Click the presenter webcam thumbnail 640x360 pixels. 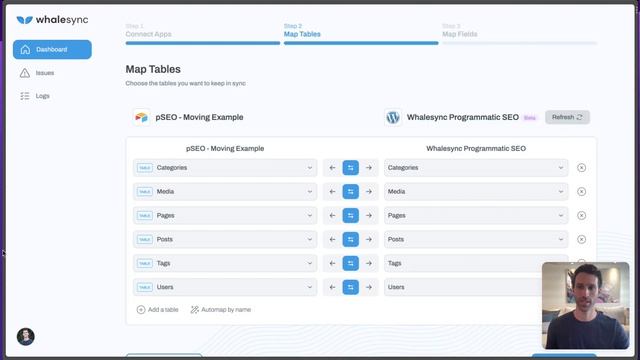[x=585, y=305]
